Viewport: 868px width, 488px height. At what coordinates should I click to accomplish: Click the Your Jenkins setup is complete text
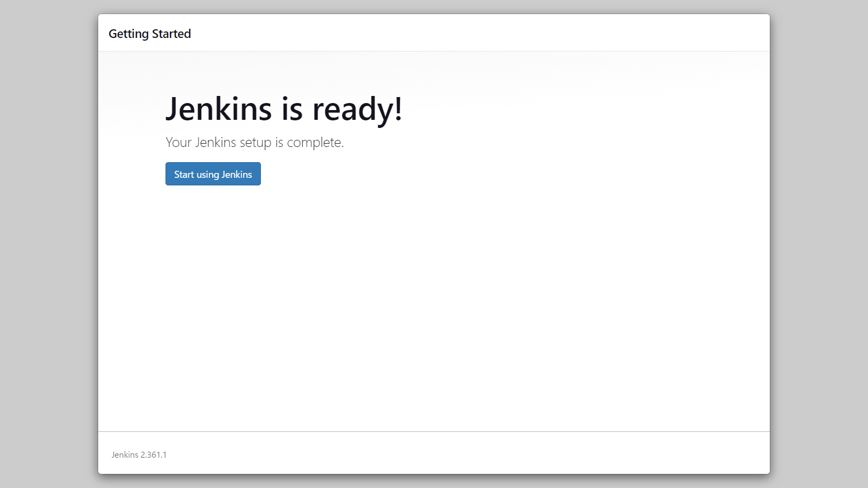[x=255, y=142]
